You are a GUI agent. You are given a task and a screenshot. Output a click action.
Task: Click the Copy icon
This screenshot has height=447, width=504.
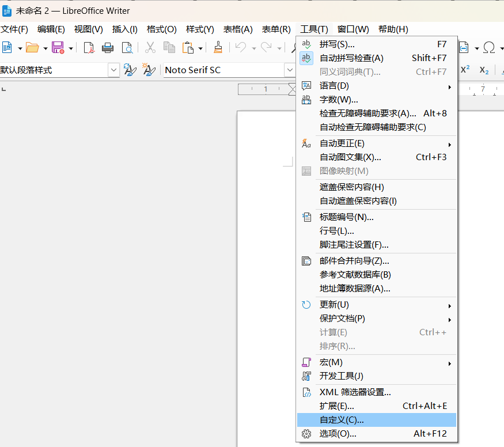pyautogui.click(x=169, y=48)
